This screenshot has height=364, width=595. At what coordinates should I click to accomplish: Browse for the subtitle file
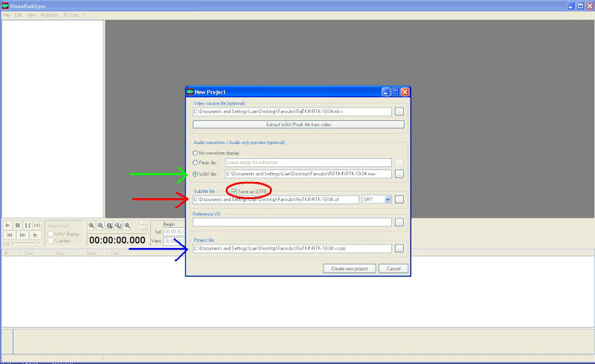coord(399,199)
